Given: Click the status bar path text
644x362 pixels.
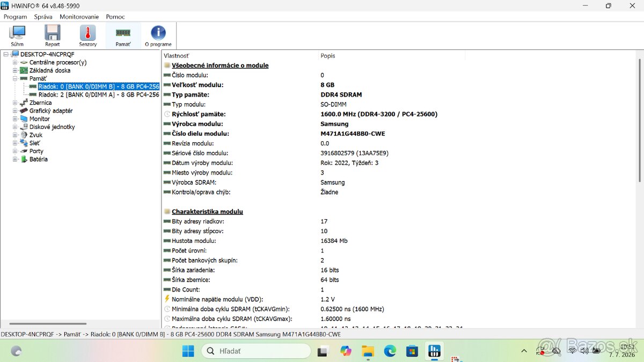Looking at the screenshot, I should (171, 334).
